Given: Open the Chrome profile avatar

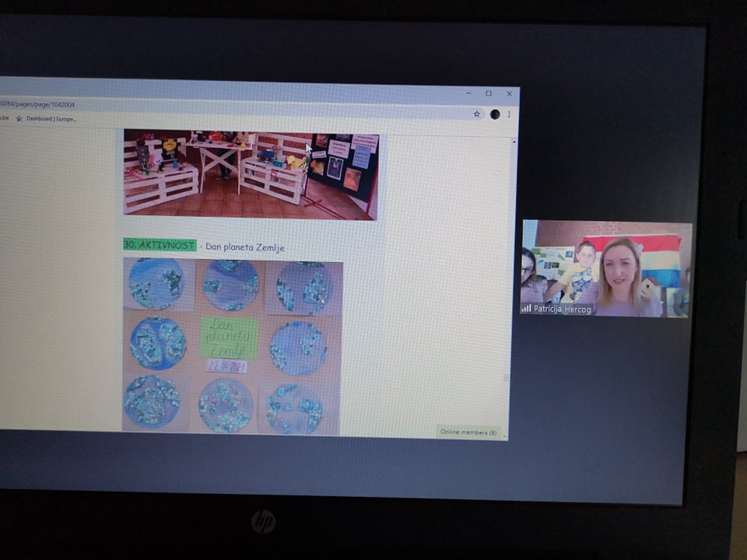Looking at the screenshot, I should pos(495,114).
